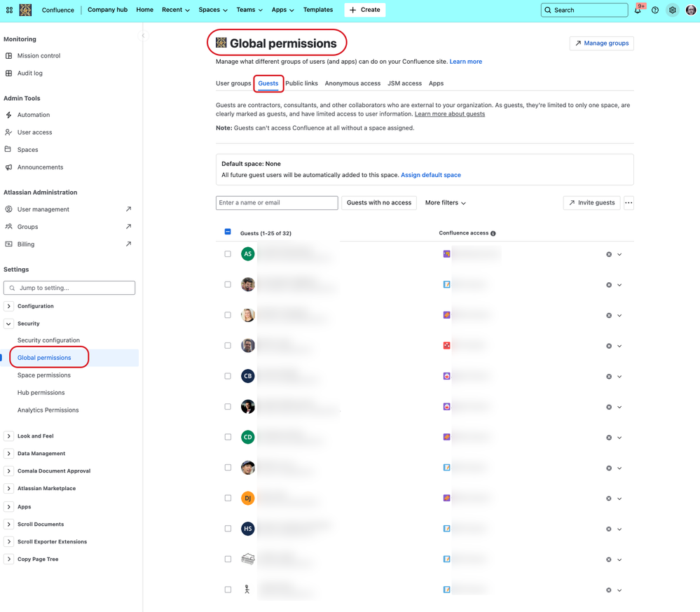The width and height of the screenshot is (700, 612).
Task: Open external link arrow for Billing
Action: pyautogui.click(x=128, y=244)
